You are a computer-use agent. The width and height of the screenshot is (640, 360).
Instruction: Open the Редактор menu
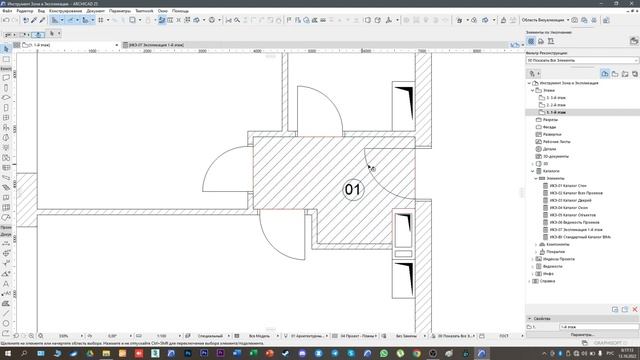24,11
